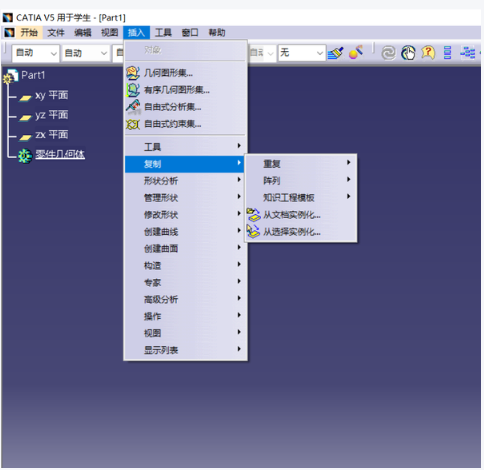
Task: Click the 从选择实例化 icon
Action: coord(254,231)
